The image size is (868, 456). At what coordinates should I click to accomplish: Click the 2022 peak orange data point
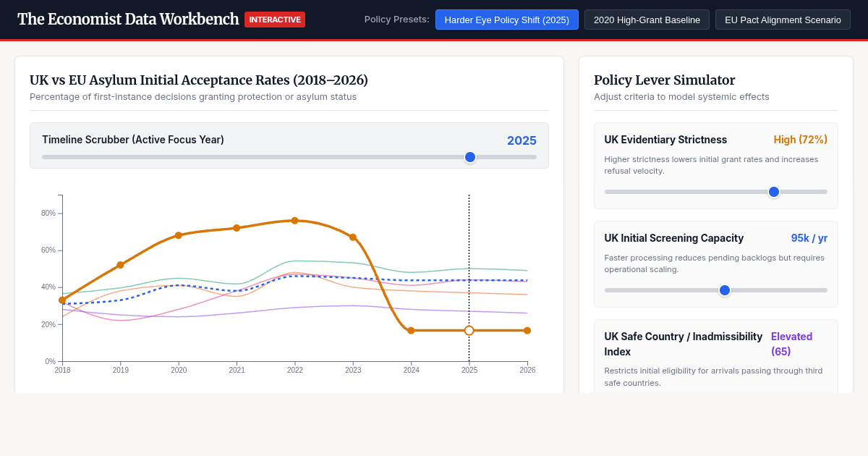pos(294,220)
